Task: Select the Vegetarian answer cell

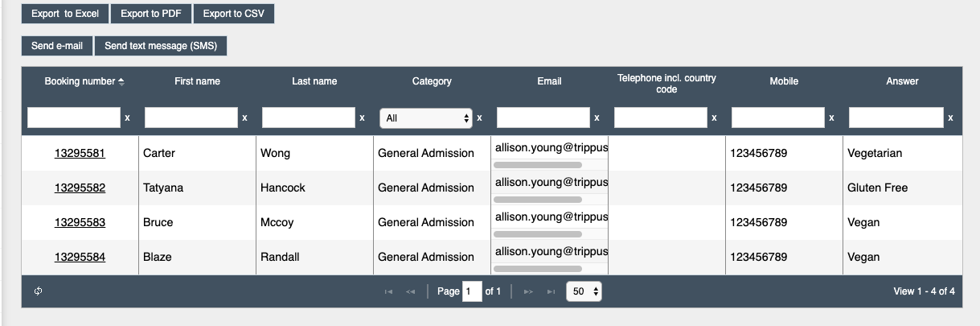Action: 902,153
